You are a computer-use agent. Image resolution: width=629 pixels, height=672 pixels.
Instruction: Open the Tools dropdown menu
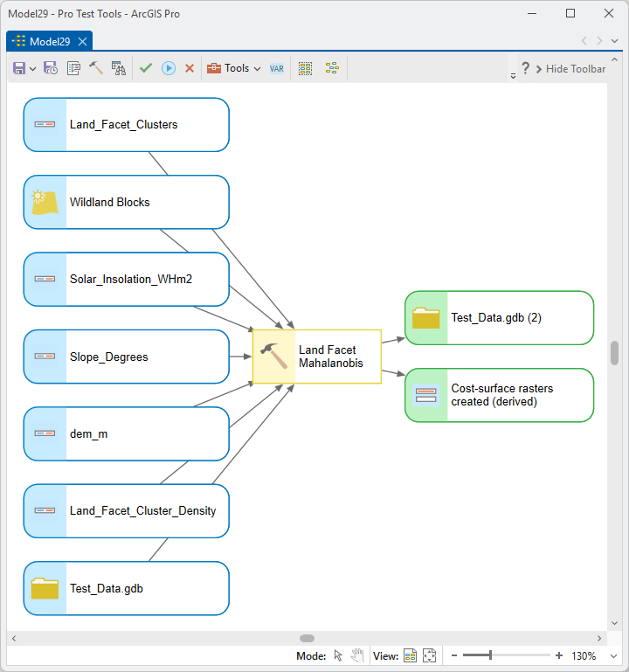tap(234, 68)
